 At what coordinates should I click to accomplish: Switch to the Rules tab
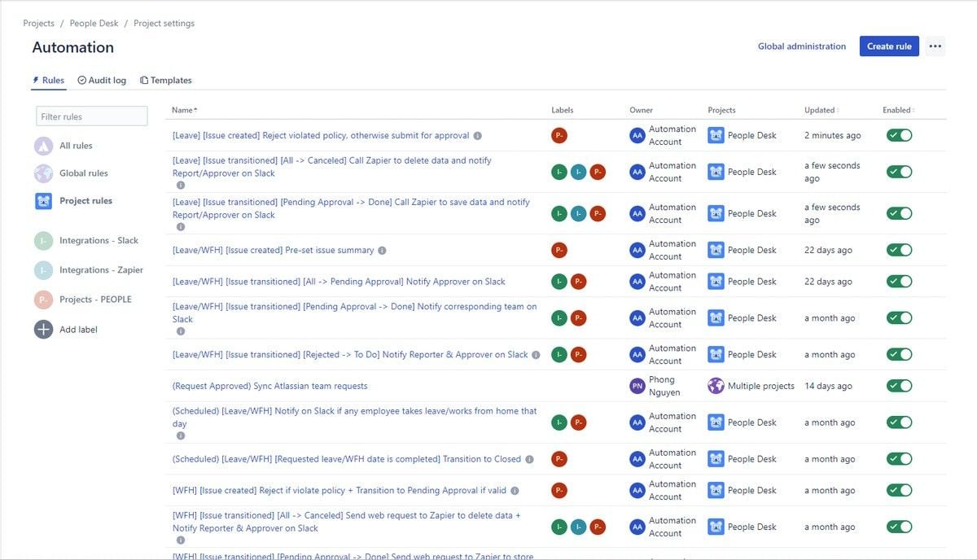[48, 81]
